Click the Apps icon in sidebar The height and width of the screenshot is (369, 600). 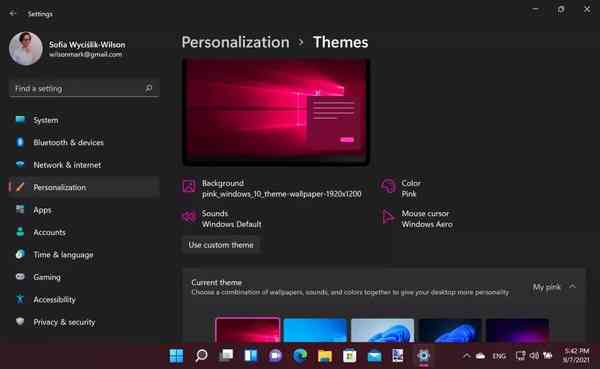coord(20,209)
